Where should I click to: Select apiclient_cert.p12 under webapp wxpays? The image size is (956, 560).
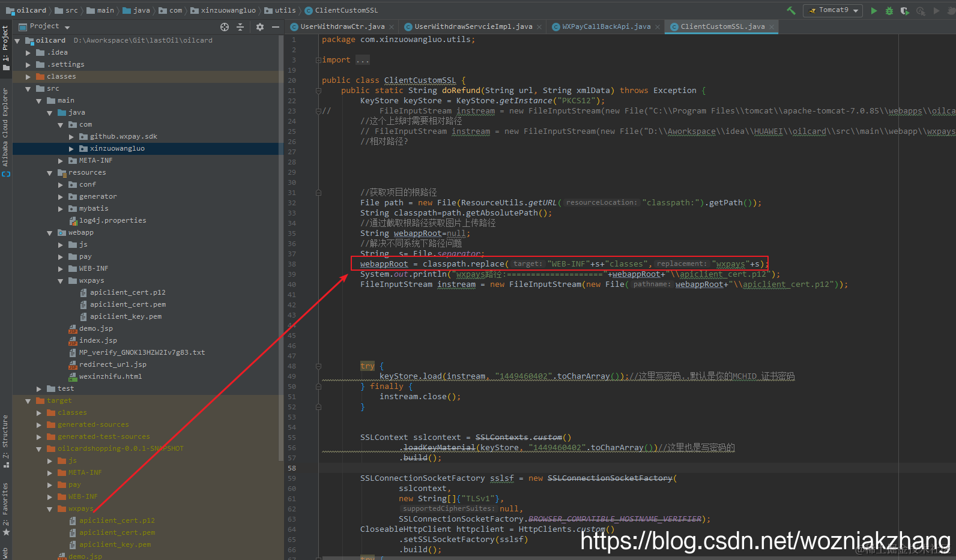(x=127, y=292)
